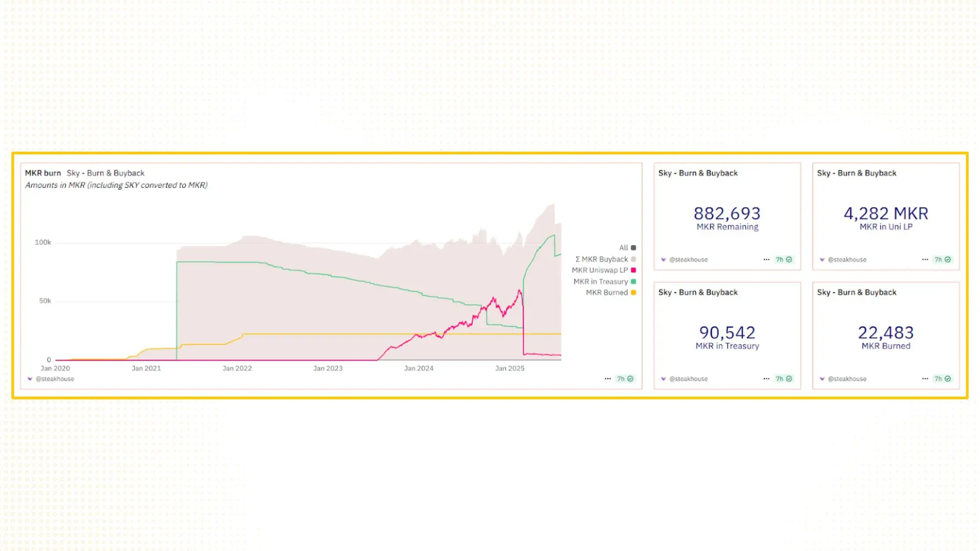This screenshot has height=551, width=980.
Task: Open @steakhouse link on MKR Remaining card
Action: pyautogui.click(x=688, y=260)
